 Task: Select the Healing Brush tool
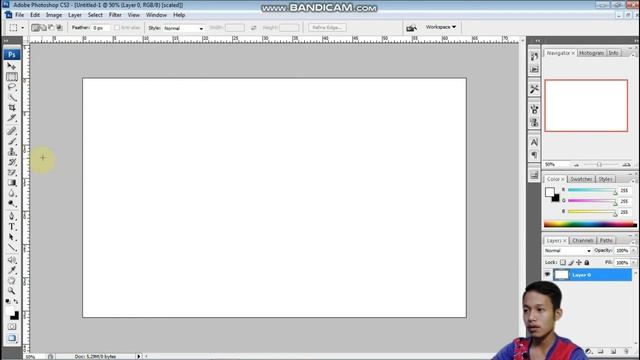11,131
